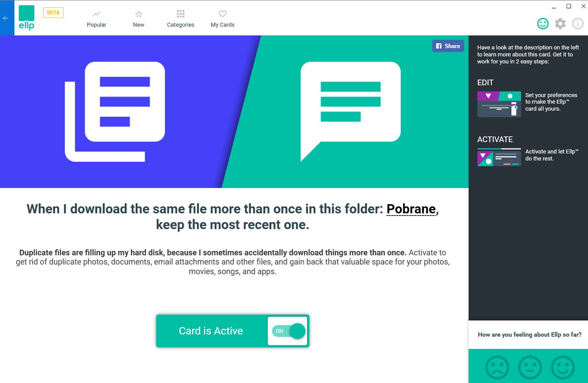Choose the sad face feedback icon
The height and width of the screenshot is (383, 588).
[x=497, y=367]
